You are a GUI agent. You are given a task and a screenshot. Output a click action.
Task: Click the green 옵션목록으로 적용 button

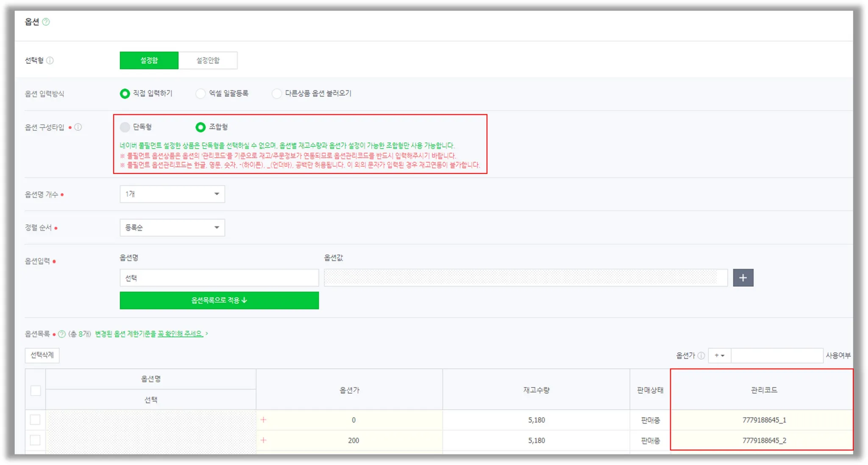click(x=219, y=300)
